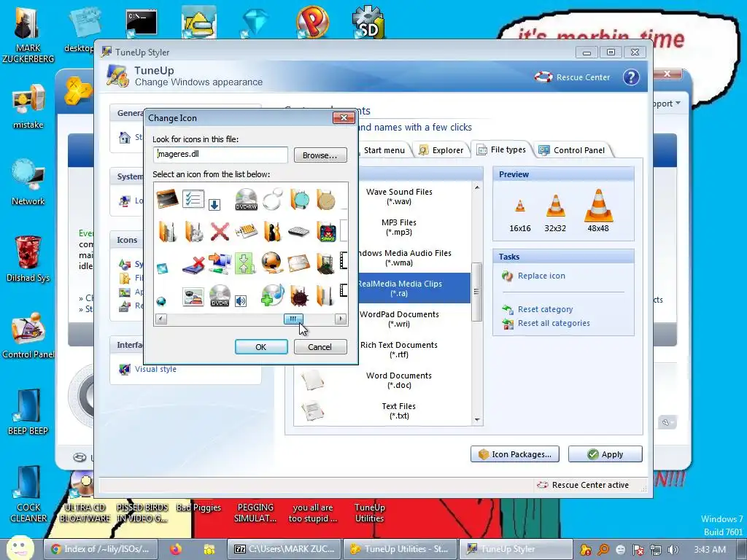The image size is (747, 560).
Task: Select the video film folder icon
Action: click(x=326, y=263)
